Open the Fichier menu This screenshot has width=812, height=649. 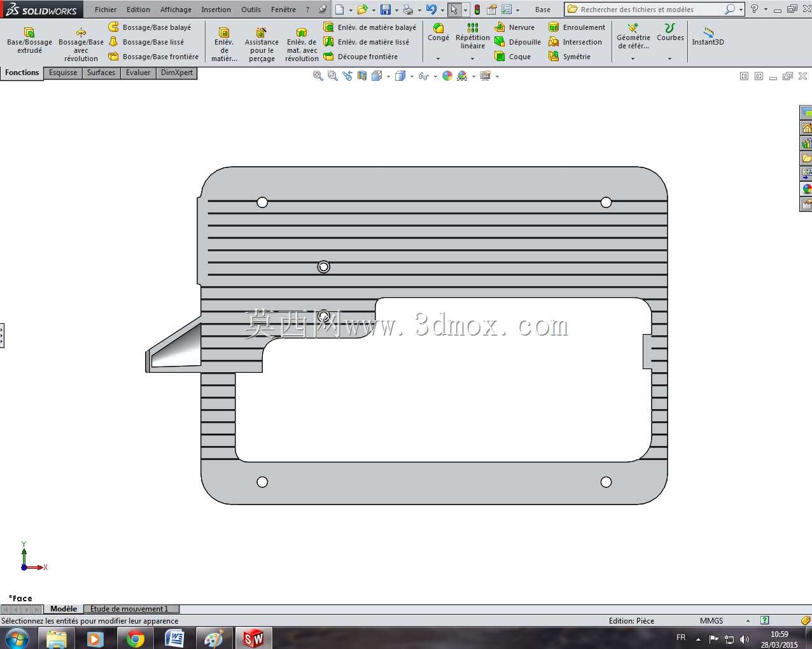tap(106, 10)
